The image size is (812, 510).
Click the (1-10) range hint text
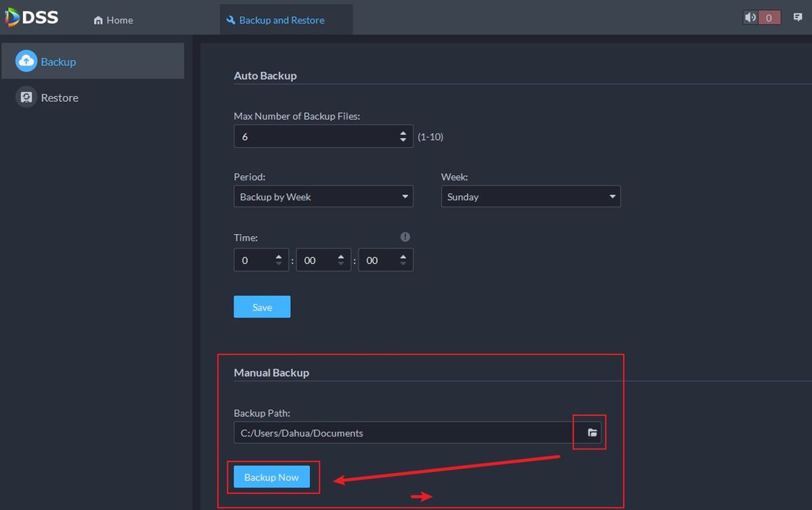coord(430,137)
